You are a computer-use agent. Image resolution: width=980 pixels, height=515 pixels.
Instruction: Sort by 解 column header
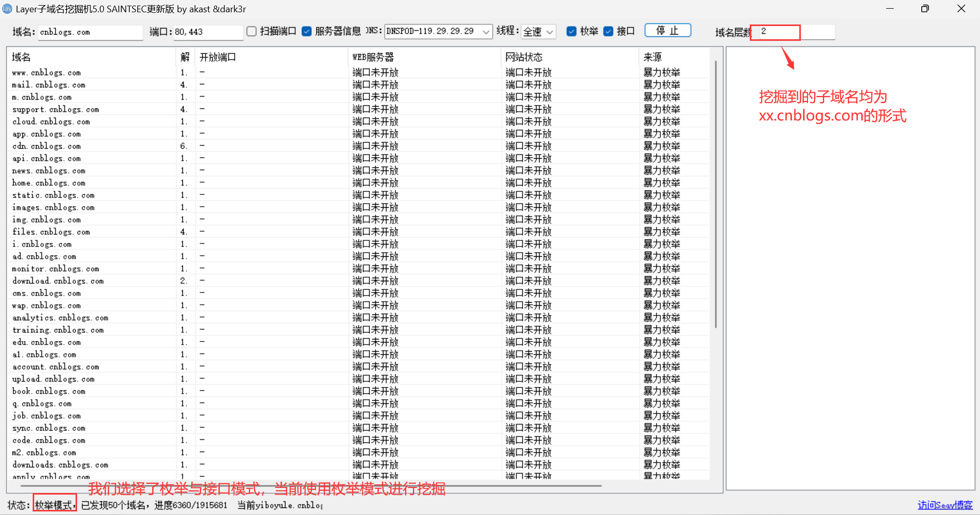click(186, 57)
